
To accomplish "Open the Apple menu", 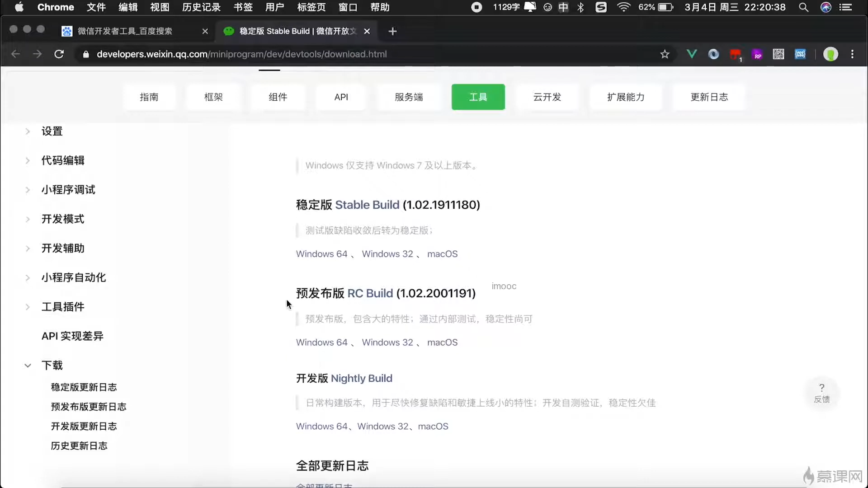I will click(x=19, y=7).
